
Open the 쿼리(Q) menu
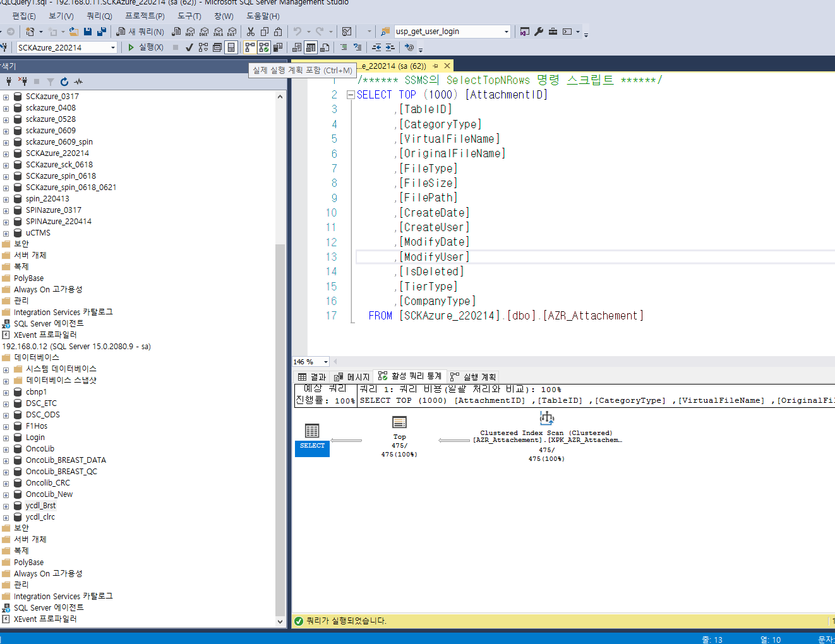pyautogui.click(x=99, y=16)
